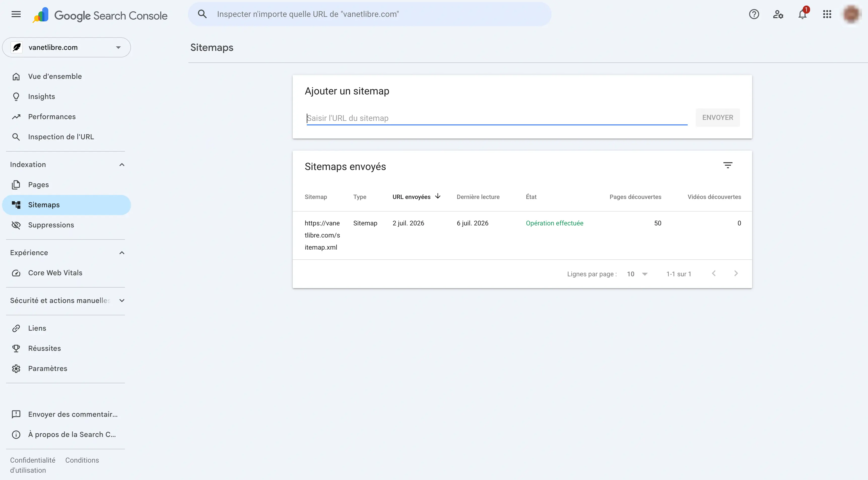Open the account profile avatar
This screenshot has height=480, width=868.
click(851, 14)
